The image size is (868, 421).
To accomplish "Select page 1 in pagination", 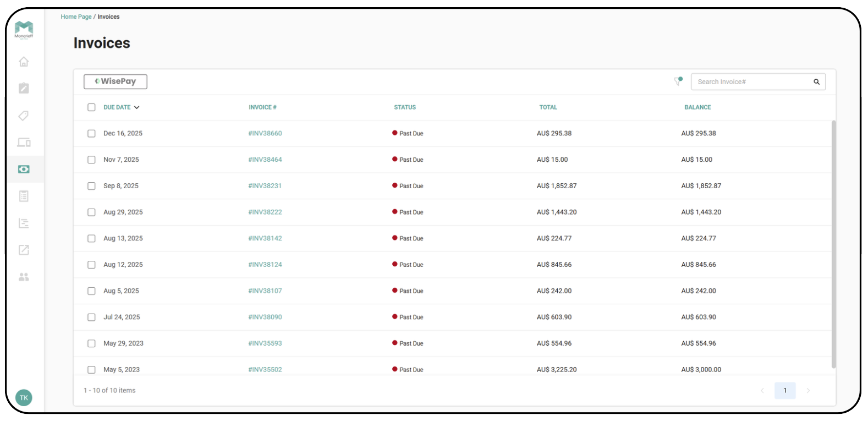I will (785, 391).
